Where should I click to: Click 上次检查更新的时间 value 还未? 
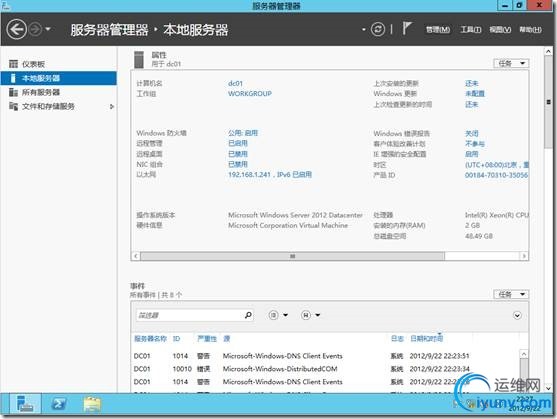(472, 104)
